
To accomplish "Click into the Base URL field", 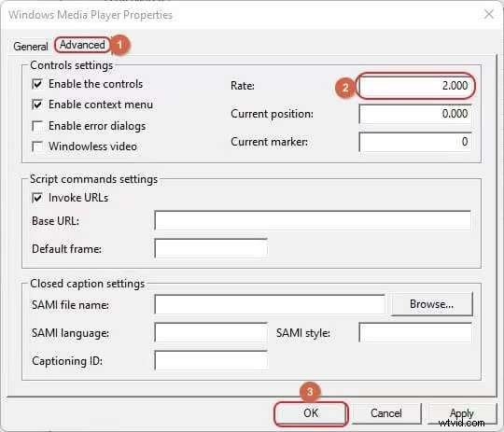I will [313, 220].
